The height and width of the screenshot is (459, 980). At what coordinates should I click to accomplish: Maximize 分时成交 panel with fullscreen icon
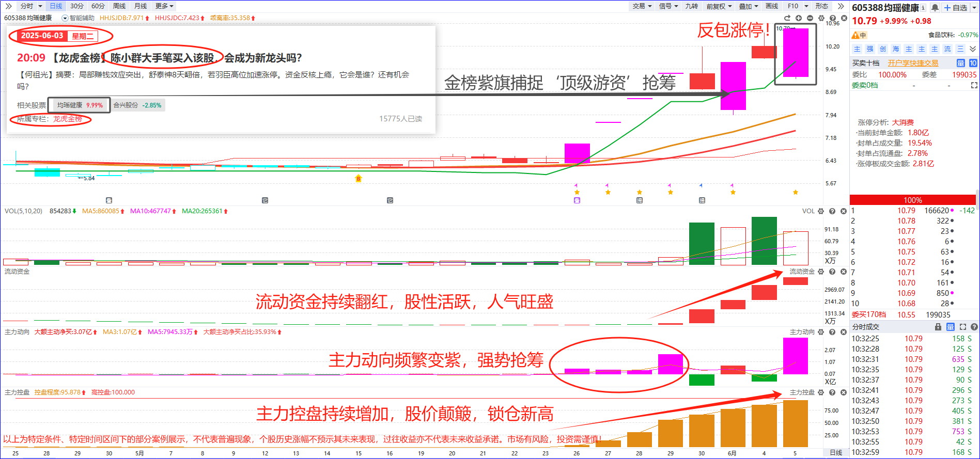(962, 327)
